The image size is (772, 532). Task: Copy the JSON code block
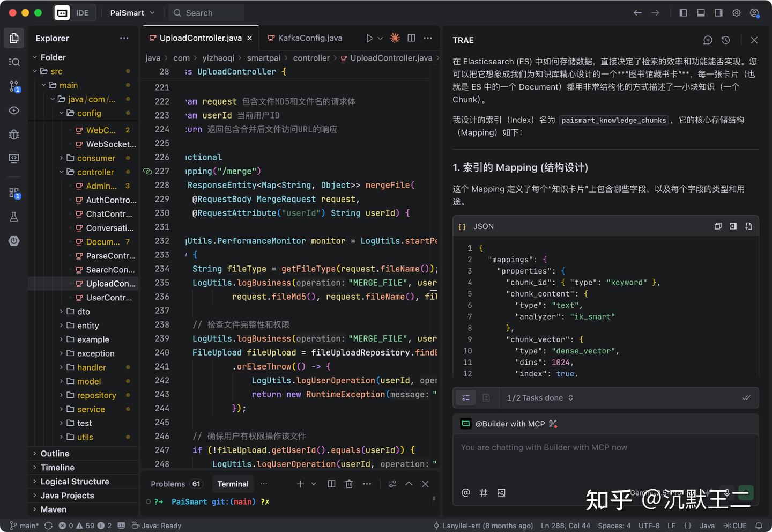(718, 226)
